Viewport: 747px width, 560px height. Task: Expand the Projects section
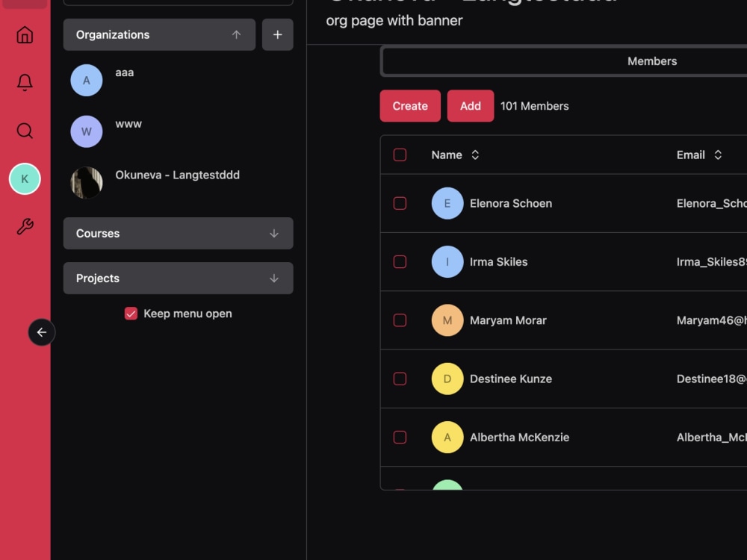[179, 278]
